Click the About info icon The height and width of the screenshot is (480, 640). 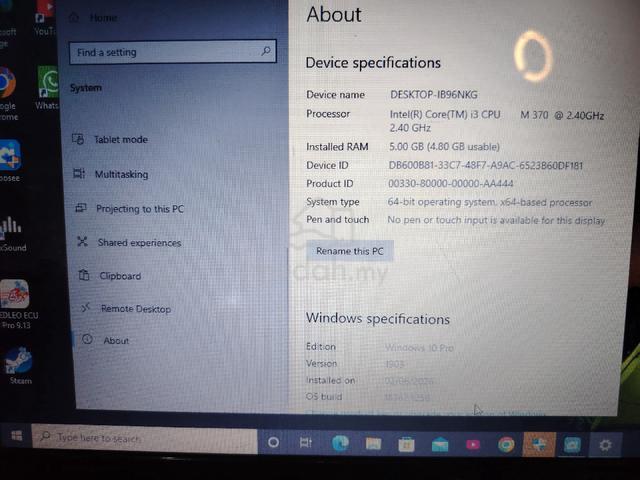(87, 339)
